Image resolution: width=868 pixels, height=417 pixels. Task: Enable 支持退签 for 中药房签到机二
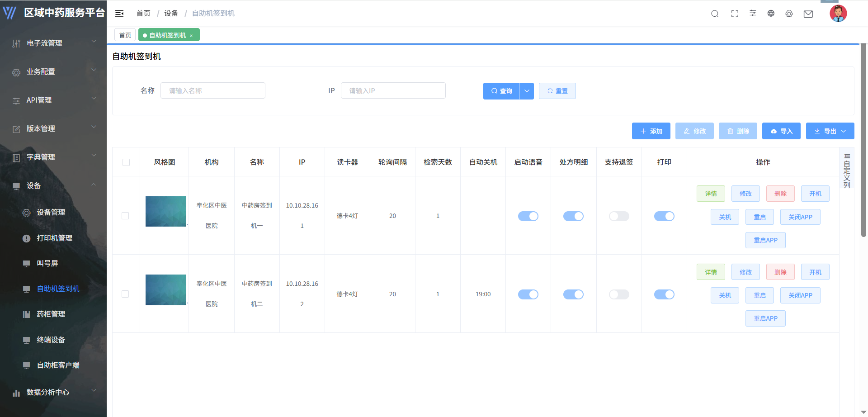pos(619,294)
